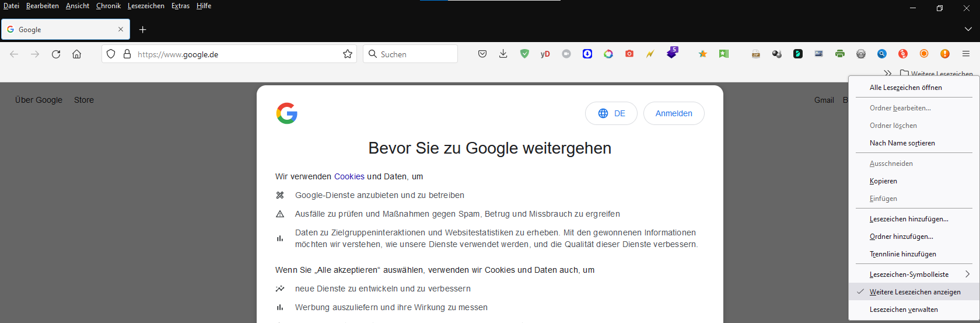Reload the current page
This screenshot has width=980, height=323.
tap(56, 54)
